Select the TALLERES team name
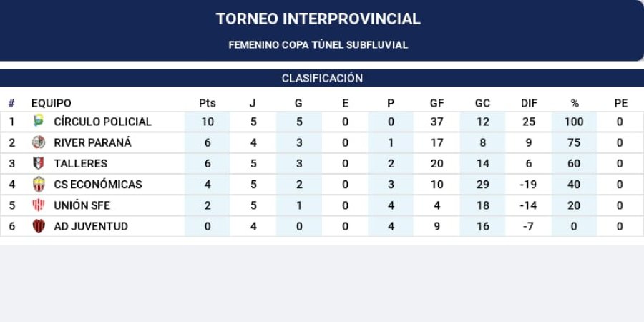The width and height of the screenshot is (644, 322). tap(80, 163)
